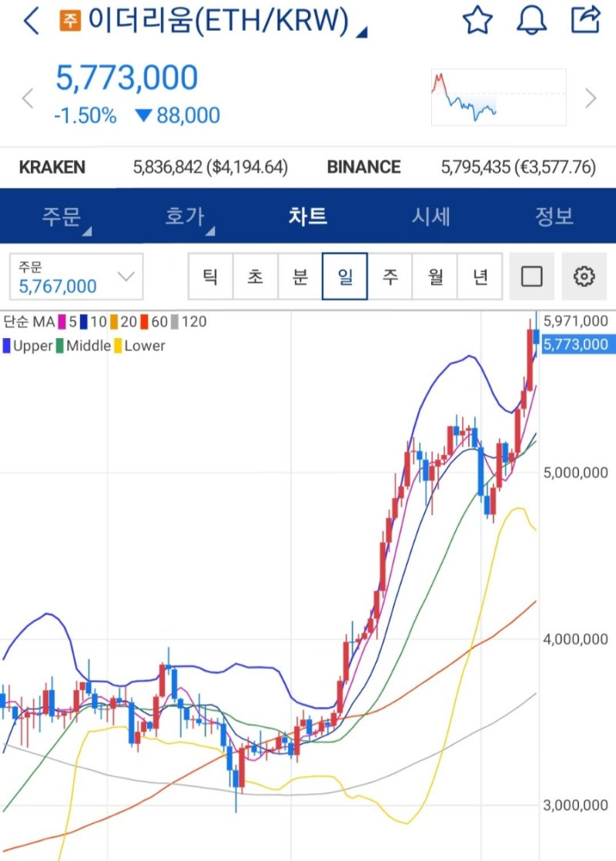This screenshot has width=616, height=861.
Task: Open chart settings gear icon
Action: [584, 276]
